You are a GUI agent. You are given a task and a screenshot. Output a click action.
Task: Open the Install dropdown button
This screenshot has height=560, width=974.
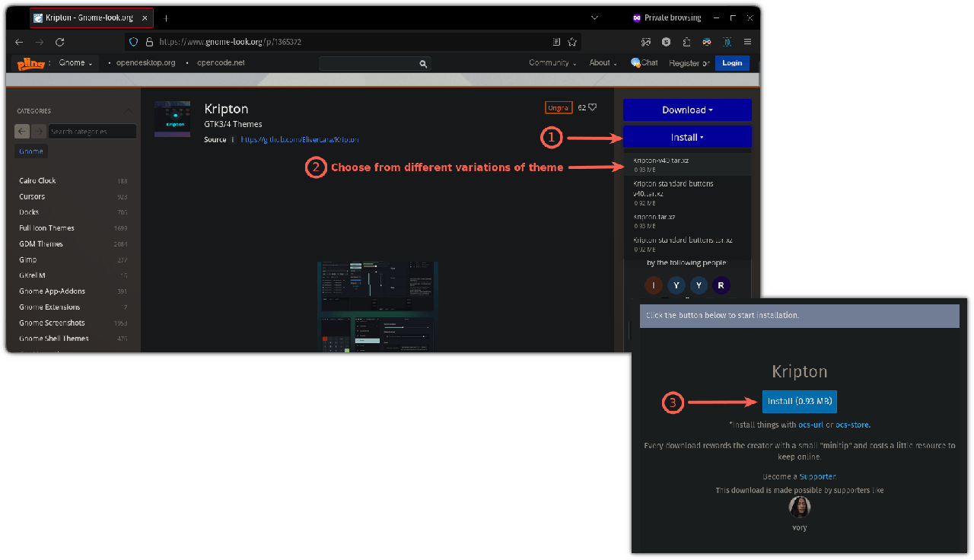coord(687,137)
